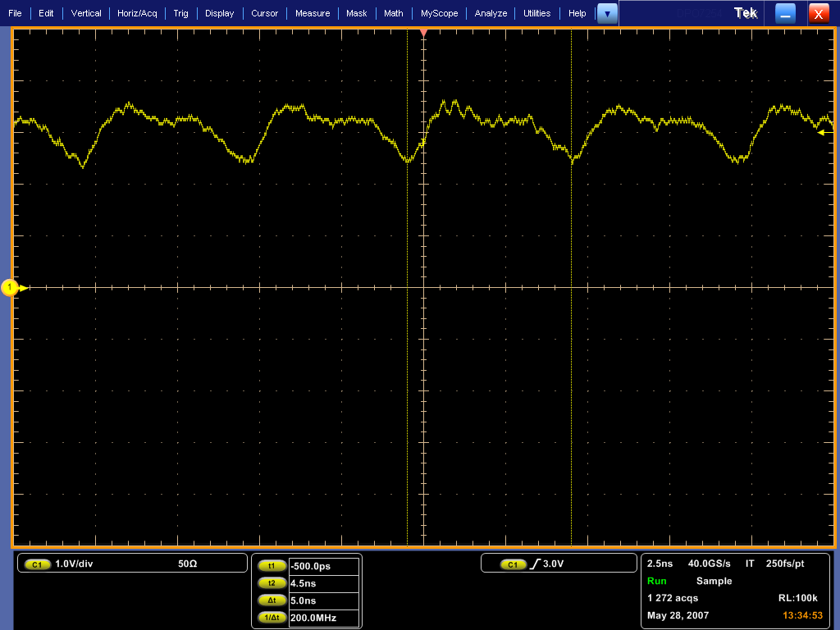Click the May 28, 2007 date
The height and width of the screenshot is (630, 840).
point(678,615)
